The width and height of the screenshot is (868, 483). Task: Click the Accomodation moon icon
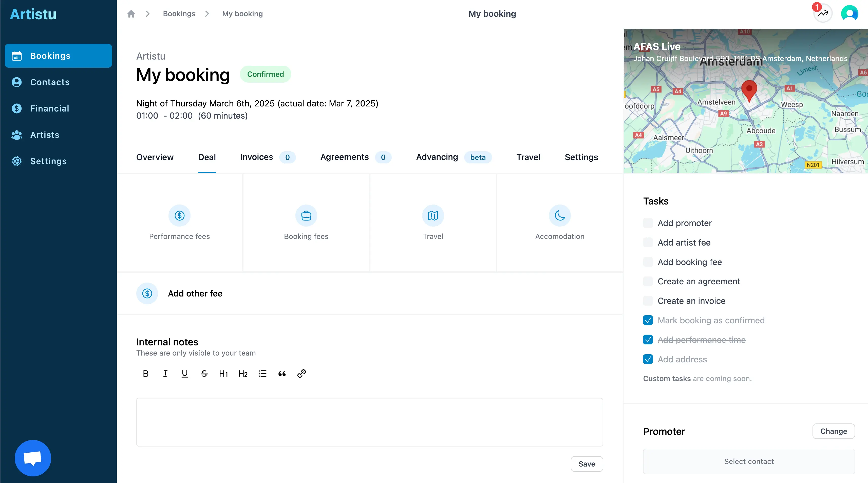560,215
